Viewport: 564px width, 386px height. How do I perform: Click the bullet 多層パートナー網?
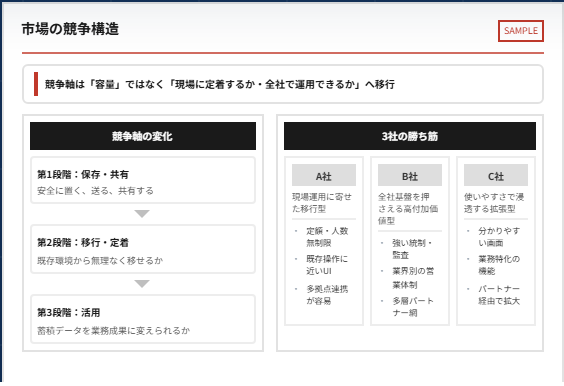tap(413, 306)
